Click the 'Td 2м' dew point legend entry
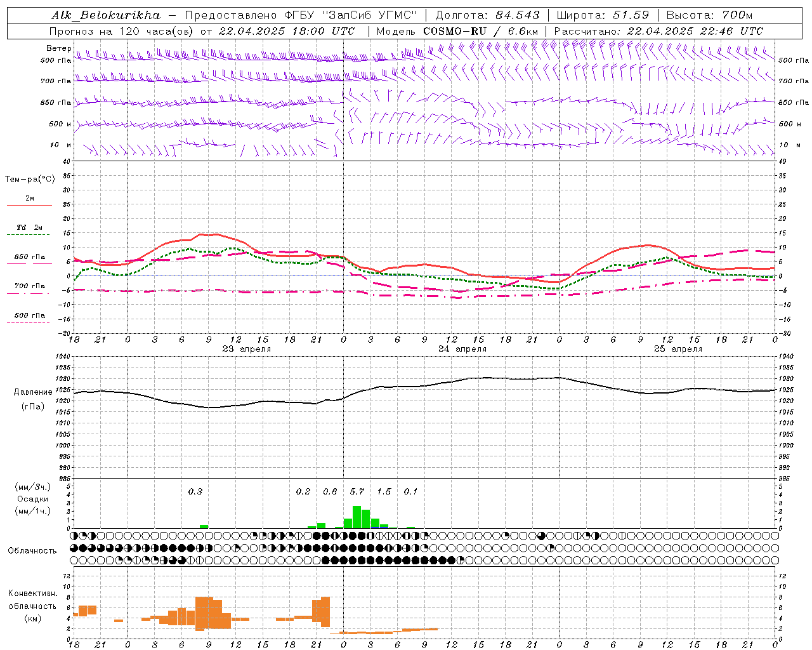Viewport: 812px width, 650px height. (x=30, y=227)
